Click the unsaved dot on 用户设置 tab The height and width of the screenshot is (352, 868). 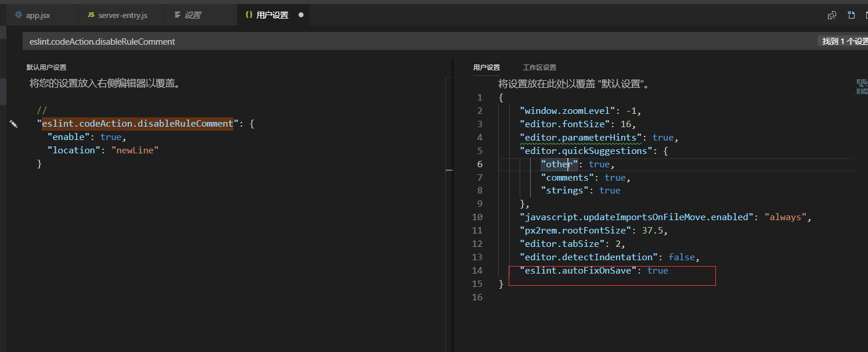(301, 15)
